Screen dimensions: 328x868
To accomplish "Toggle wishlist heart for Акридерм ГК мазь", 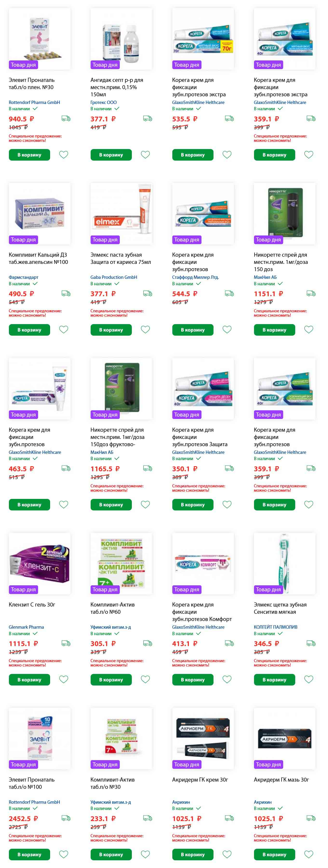I will tap(309, 854).
